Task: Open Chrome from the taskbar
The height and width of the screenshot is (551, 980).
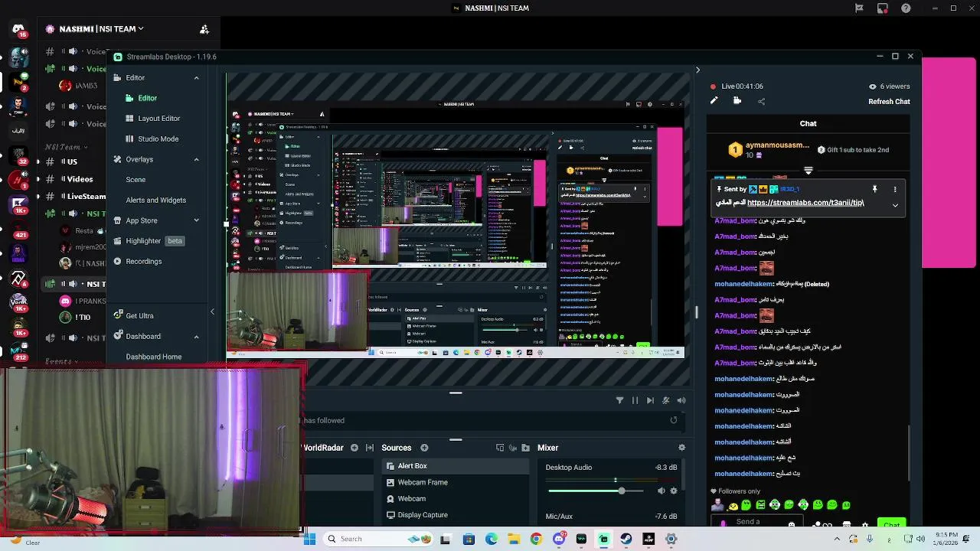Action: point(536,539)
